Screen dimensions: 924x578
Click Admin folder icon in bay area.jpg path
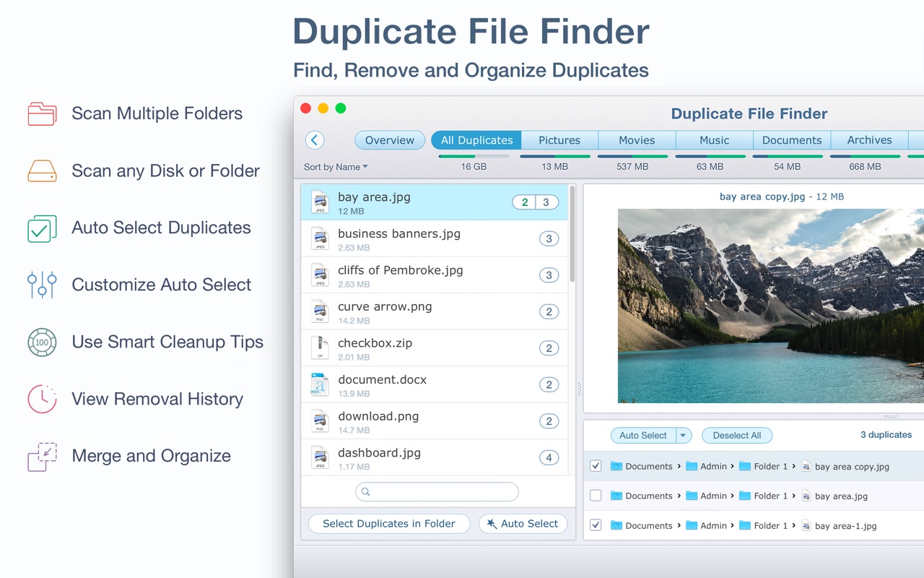(x=692, y=496)
